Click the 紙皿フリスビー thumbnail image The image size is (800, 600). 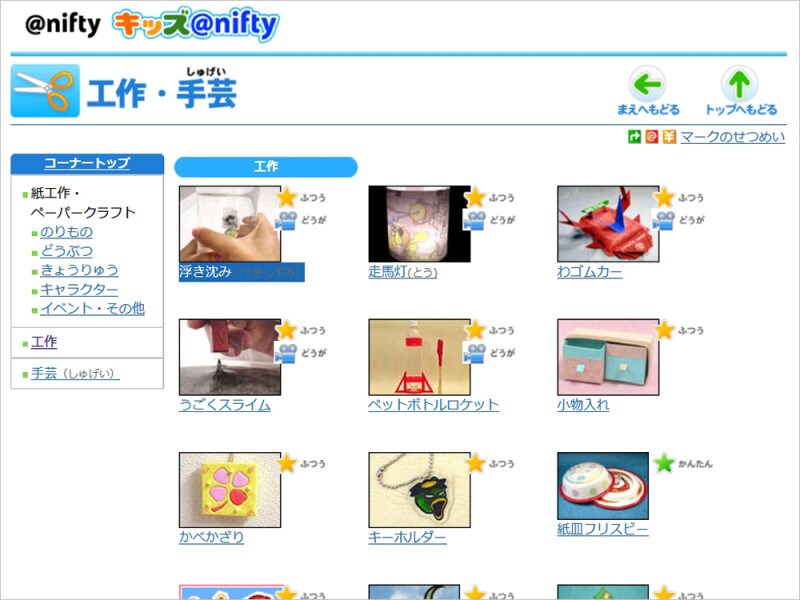point(603,486)
